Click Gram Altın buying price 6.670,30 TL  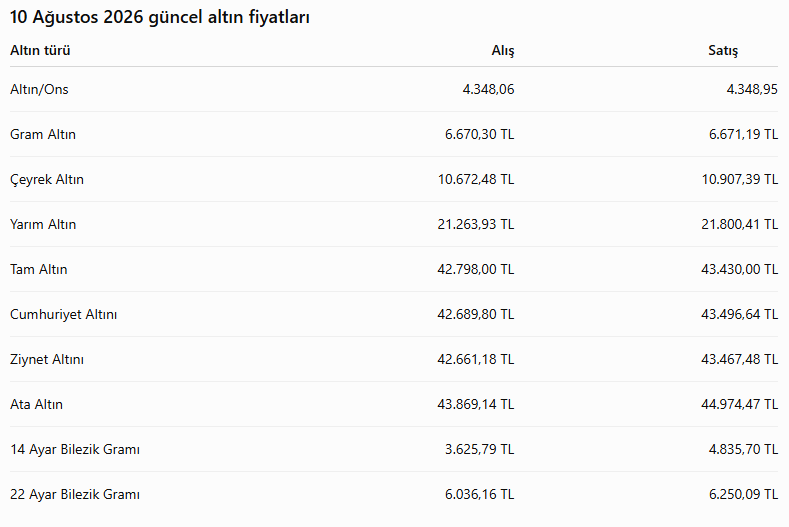[480, 134]
